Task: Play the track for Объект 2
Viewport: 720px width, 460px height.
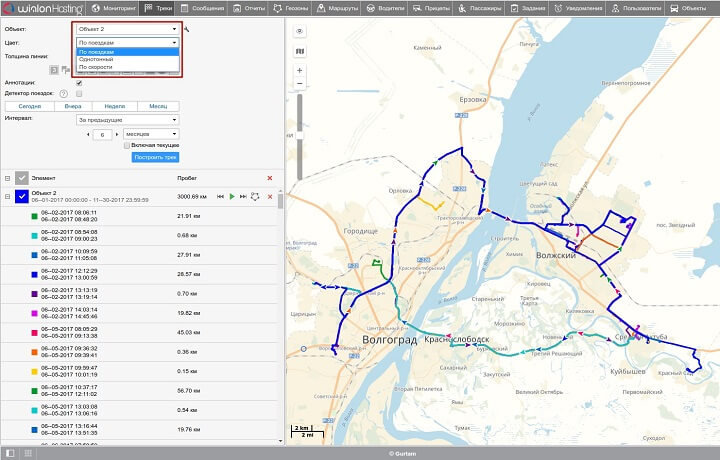Action: (232, 197)
